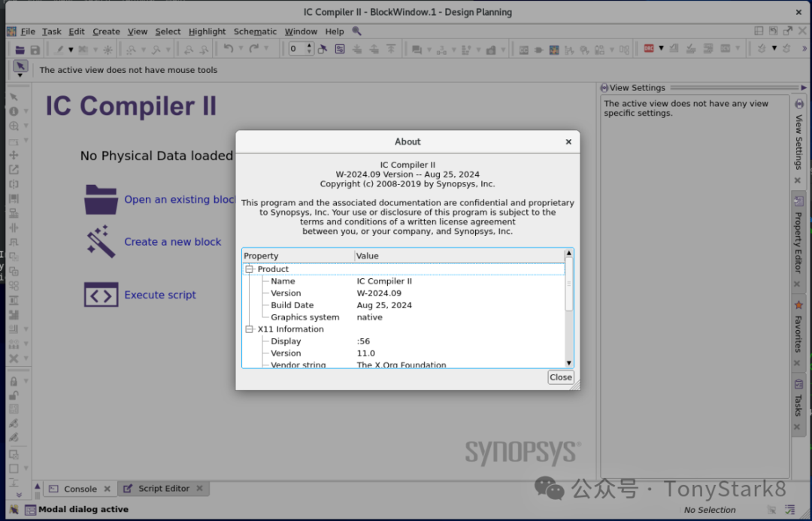Image resolution: width=812 pixels, height=521 pixels.
Task: Click the red DRC icon in the toolbar
Action: pyautogui.click(x=649, y=48)
